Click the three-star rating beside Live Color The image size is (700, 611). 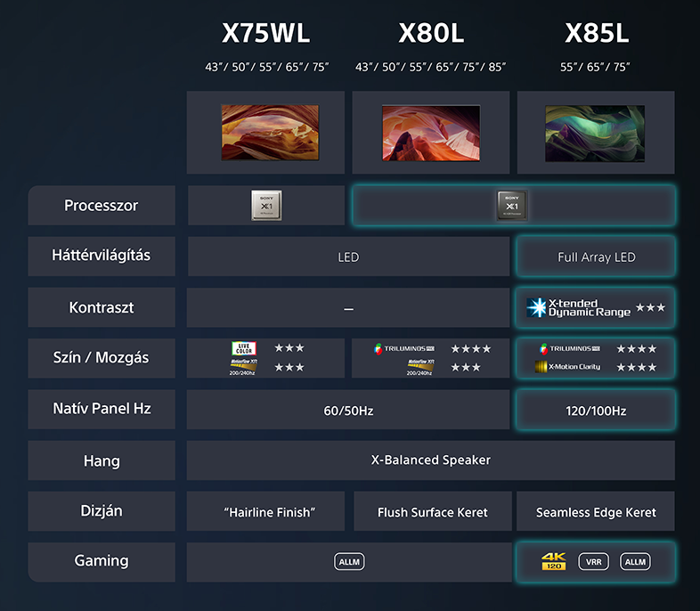point(289,347)
